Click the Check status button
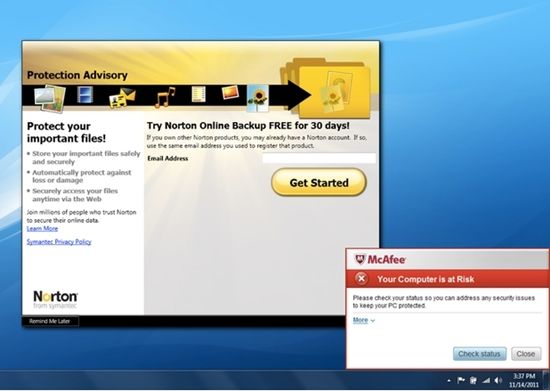 click(479, 354)
